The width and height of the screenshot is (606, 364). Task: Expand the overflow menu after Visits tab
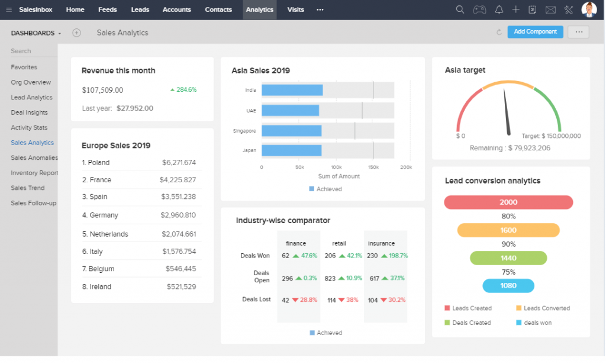(x=320, y=10)
